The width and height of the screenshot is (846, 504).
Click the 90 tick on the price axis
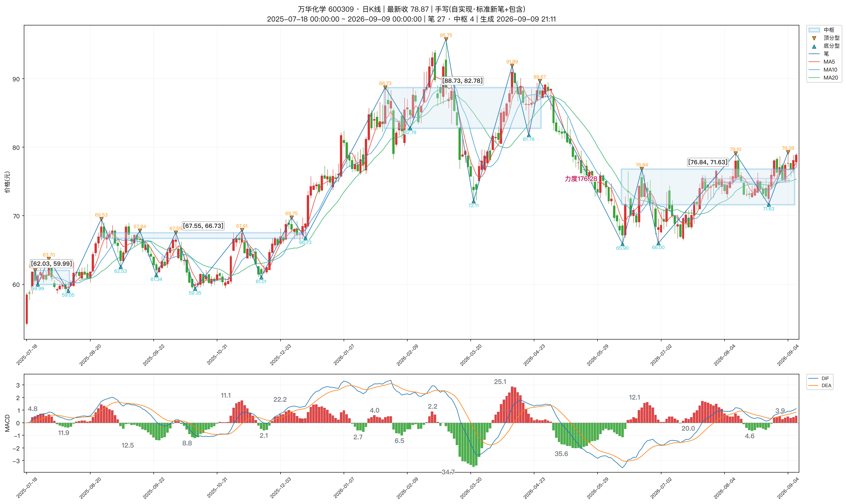(16, 79)
